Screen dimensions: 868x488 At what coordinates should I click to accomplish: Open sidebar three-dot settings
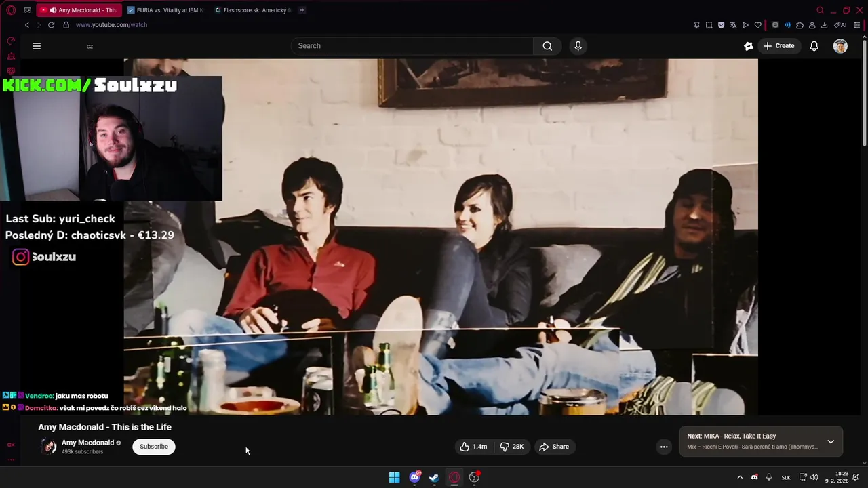pyautogui.click(x=11, y=460)
